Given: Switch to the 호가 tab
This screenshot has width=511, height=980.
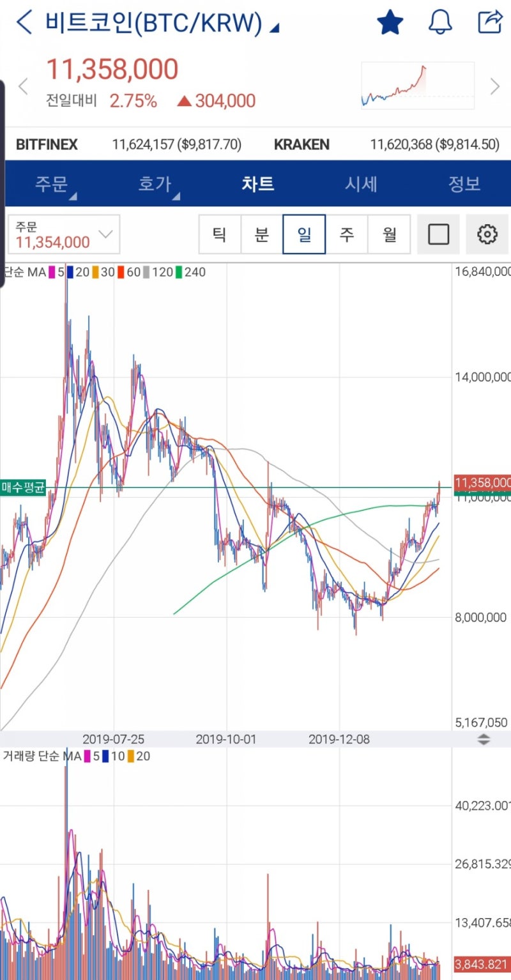Looking at the screenshot, I should click(155, 184).
